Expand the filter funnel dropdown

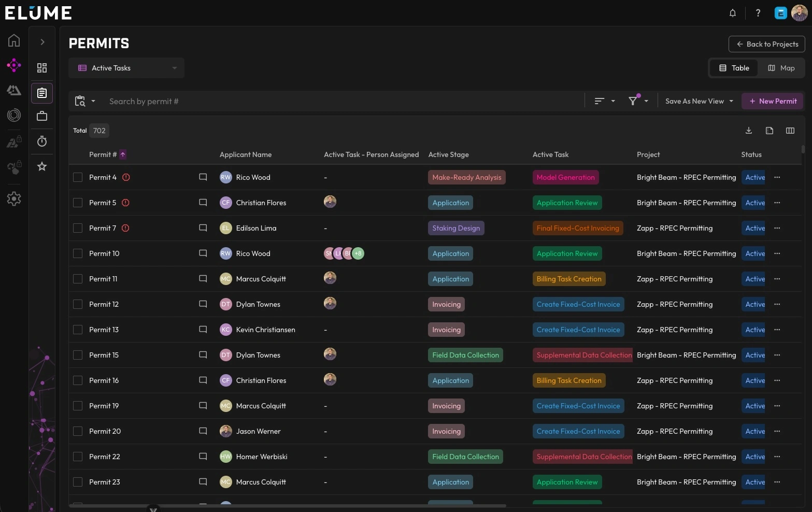coord(638,101)
